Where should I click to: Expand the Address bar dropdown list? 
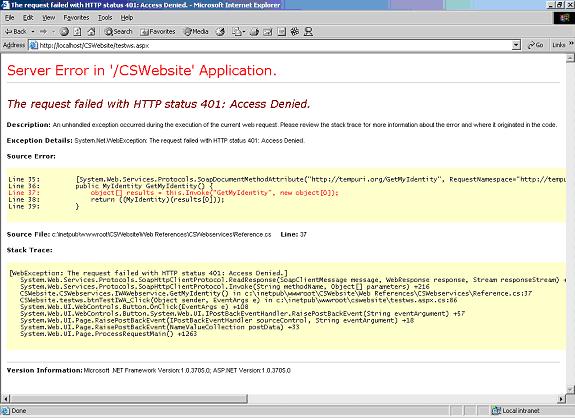(x=516, y=45)
